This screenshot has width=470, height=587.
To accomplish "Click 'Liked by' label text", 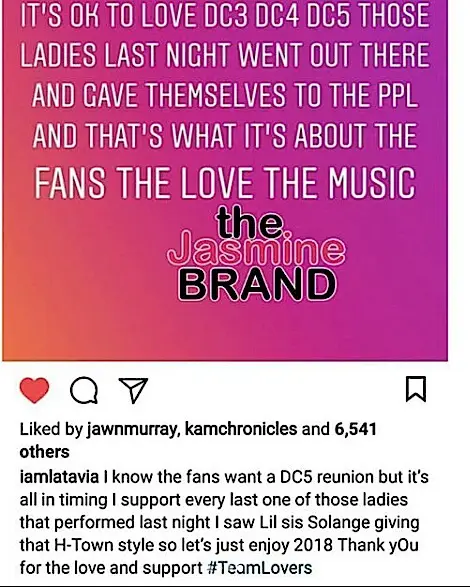I will click(x=51, y=429).
